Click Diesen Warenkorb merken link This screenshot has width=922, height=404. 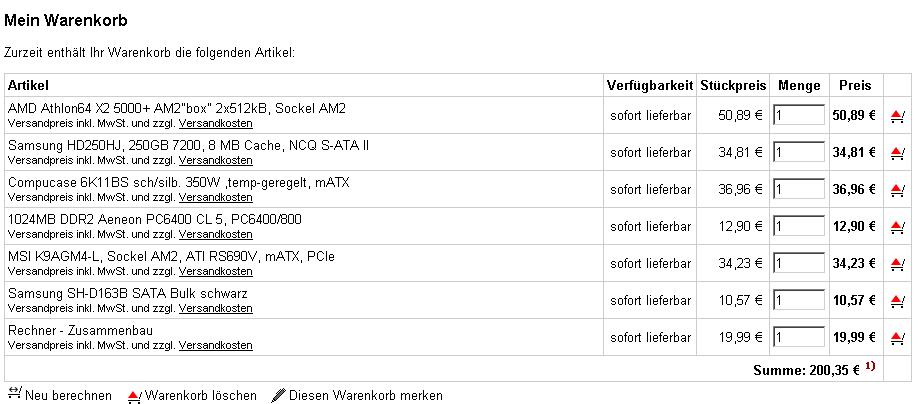click(x=365, y=395)
